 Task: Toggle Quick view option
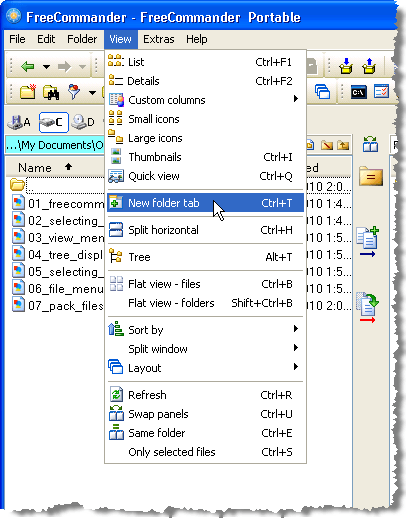[205, 176]
